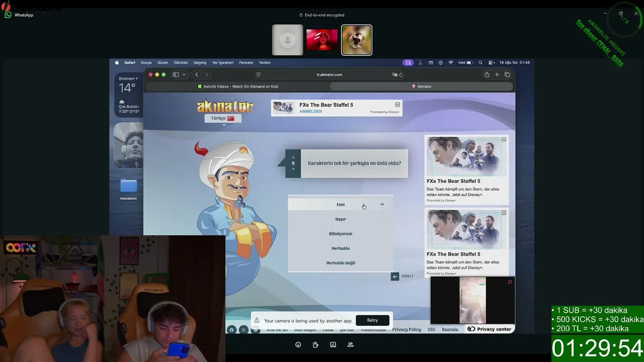
Task: Open the masaüstü folder on desktop
Action: pos(128,189)
